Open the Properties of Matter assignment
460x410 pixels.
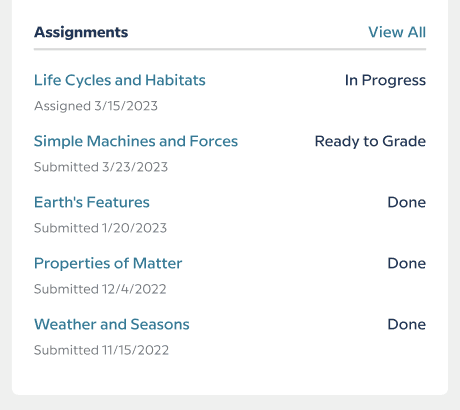pyautogui.click(x=108, y=263)
